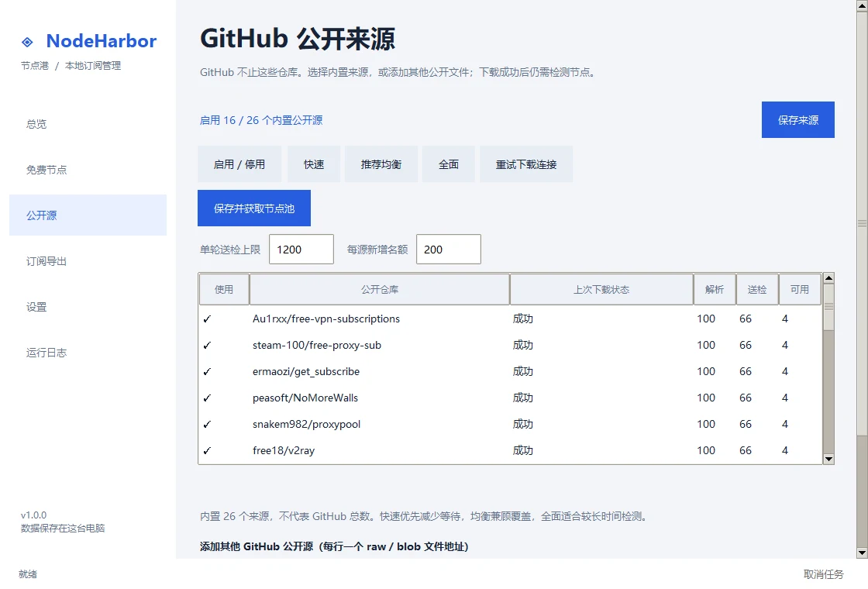
Task: Select repository snakem982/proxypool
Action: [x=306, y=425]
